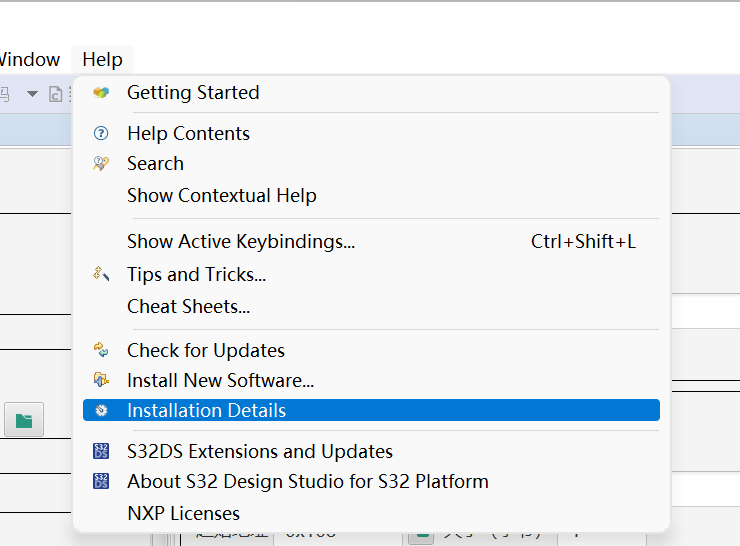This screenshot has width=740, height=546.
Task: Open Cheat Sheets from Help menu
Action: (x=188, y=306)
